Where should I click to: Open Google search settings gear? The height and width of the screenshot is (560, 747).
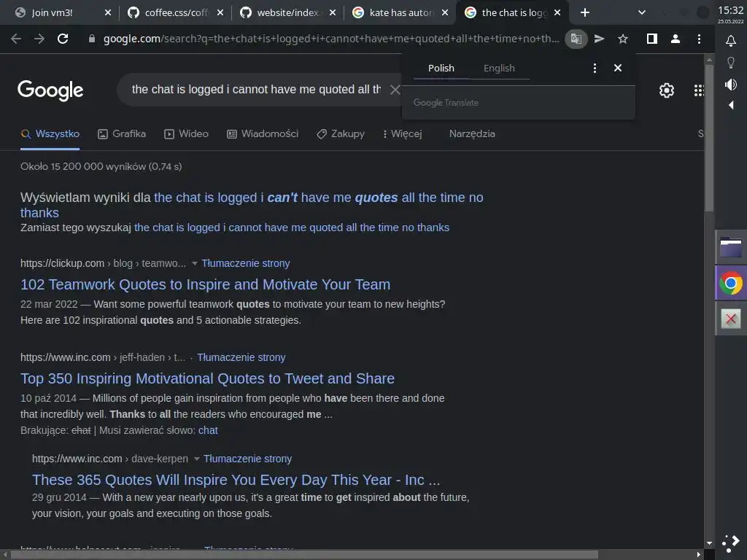(667, 90)
